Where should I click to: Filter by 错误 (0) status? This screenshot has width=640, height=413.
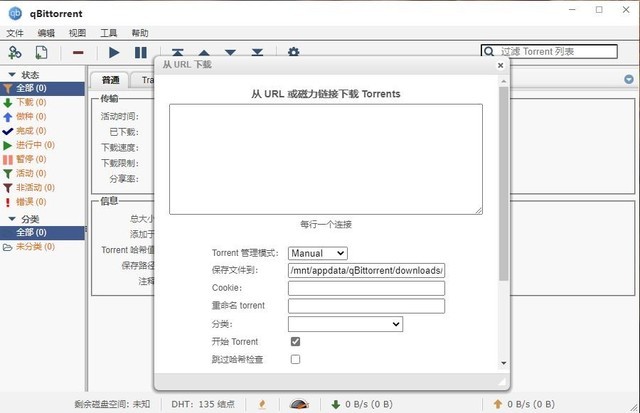42,202
